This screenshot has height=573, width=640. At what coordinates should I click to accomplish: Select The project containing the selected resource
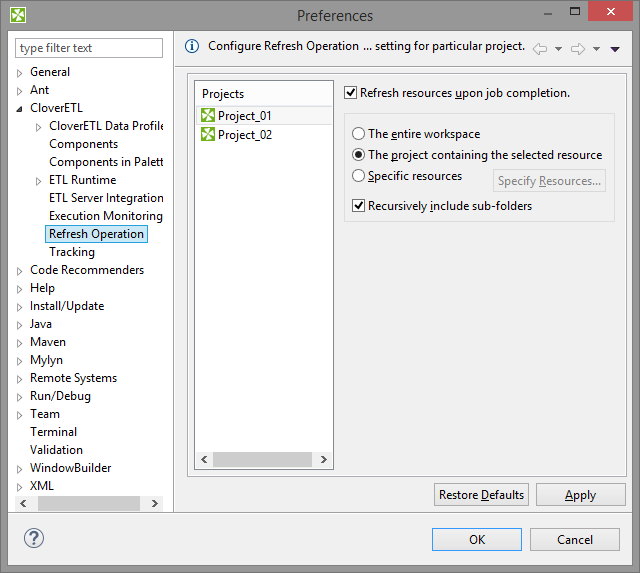[358, 155]
